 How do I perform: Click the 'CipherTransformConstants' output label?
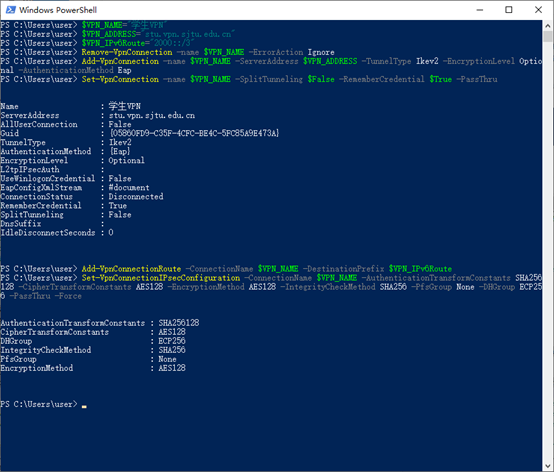(55, 332)
